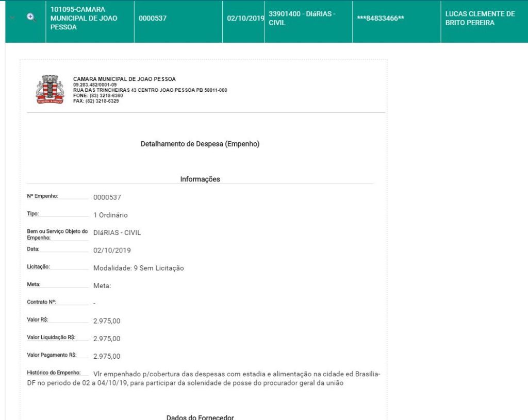Screen dimensions: 528x420
Task: Select phone line 'FONE: (83) 3218-6360'
Action: (x=98, y=95)
